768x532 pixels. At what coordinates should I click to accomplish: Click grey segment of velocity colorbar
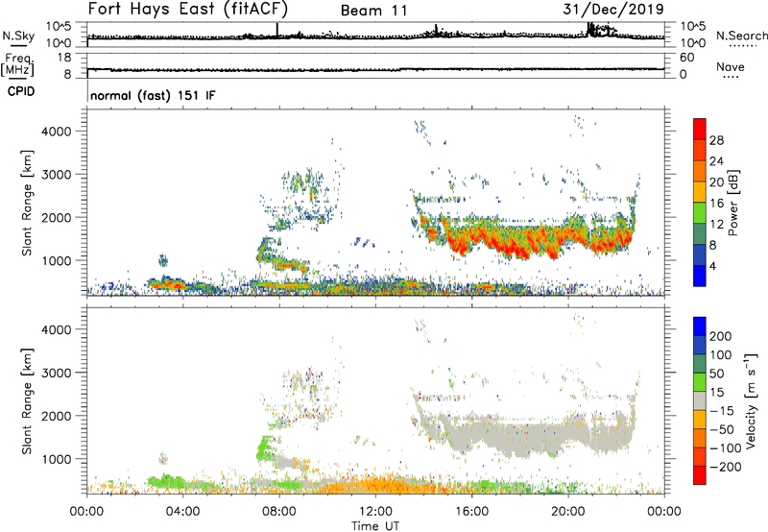700,400
